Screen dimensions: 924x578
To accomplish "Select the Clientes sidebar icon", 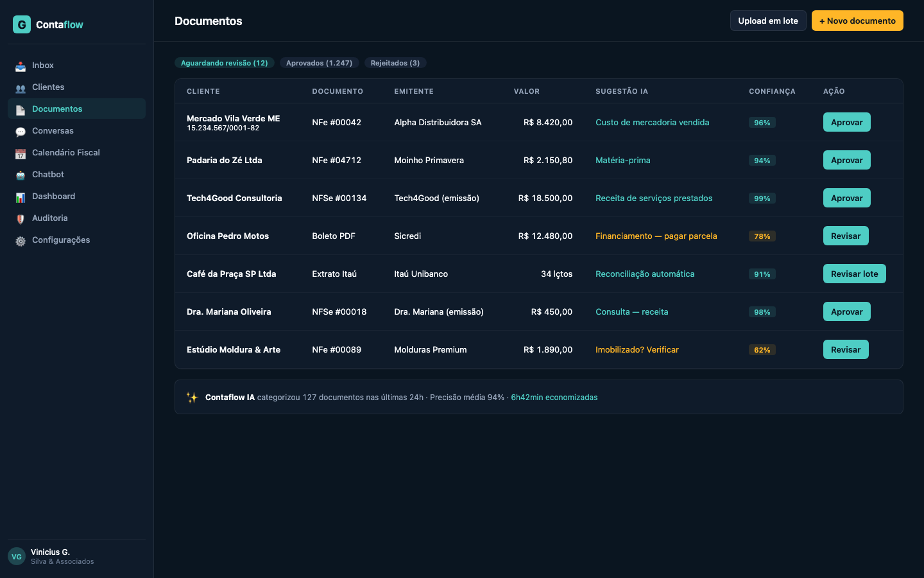I will tap(19, 87).
